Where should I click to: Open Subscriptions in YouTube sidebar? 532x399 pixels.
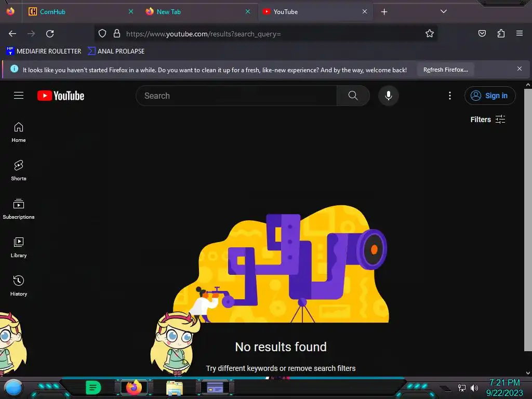pyautogui.click(x=19, y=209)
